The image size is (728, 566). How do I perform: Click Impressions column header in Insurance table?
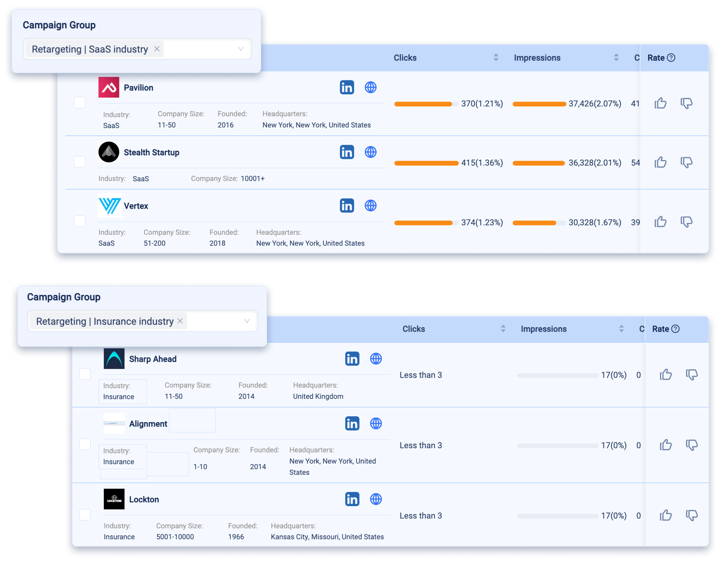[544, 329]
